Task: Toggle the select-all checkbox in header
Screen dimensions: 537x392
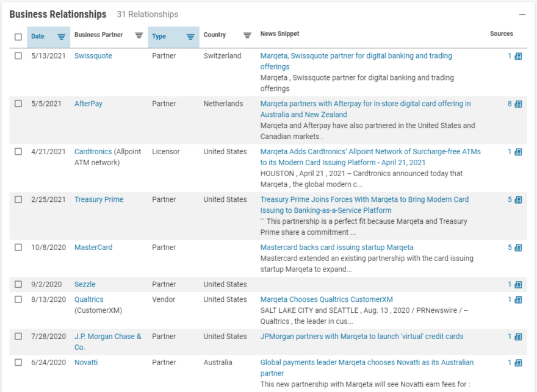Action: tap(18, 37)
